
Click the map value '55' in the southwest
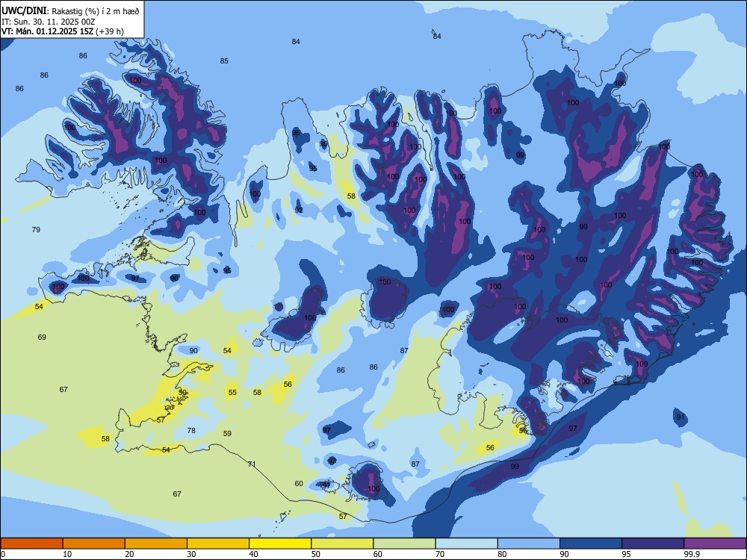pos(232,393)
